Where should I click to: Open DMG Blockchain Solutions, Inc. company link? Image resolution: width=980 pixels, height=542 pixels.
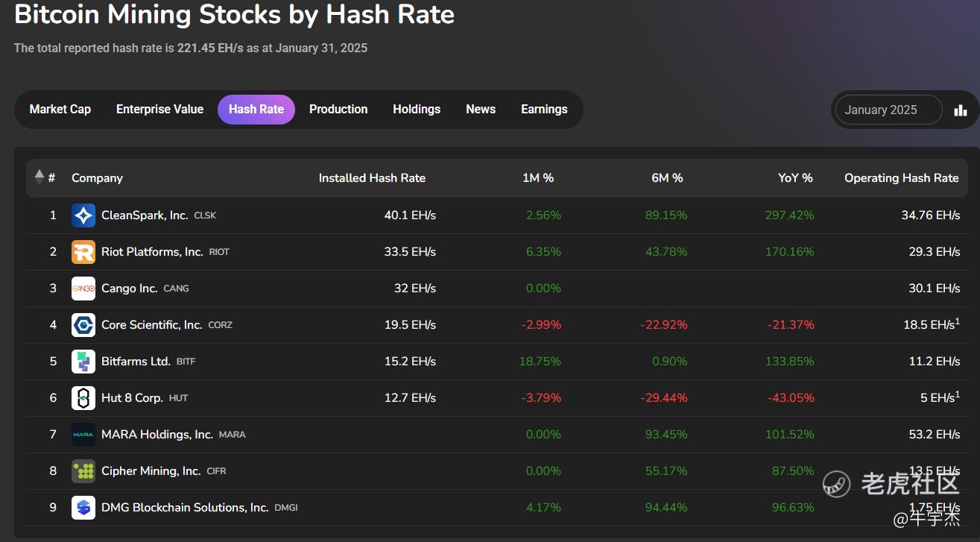pos(185,508)
